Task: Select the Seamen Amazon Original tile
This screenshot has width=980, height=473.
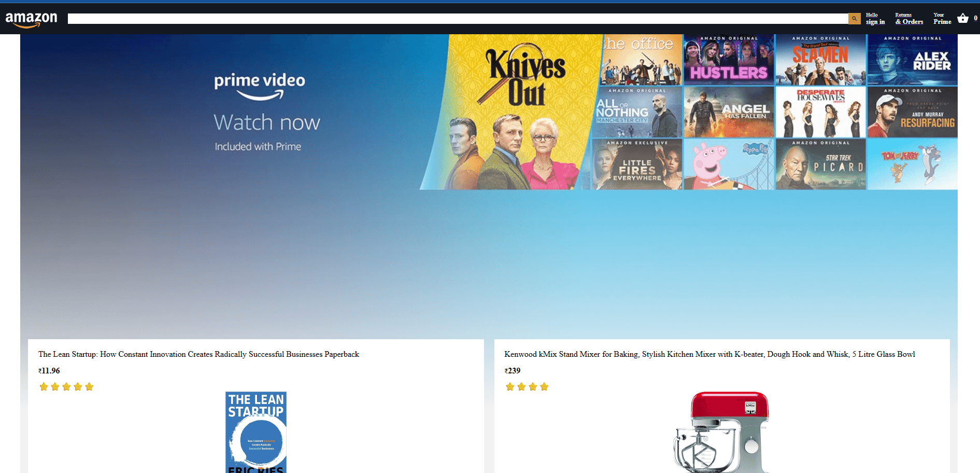Action: 820,60
